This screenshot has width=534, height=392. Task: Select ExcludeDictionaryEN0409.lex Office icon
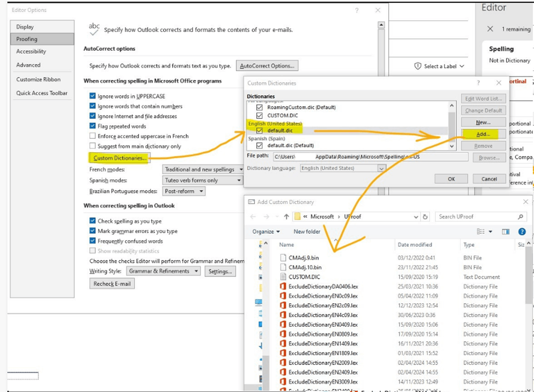(283, 325)
